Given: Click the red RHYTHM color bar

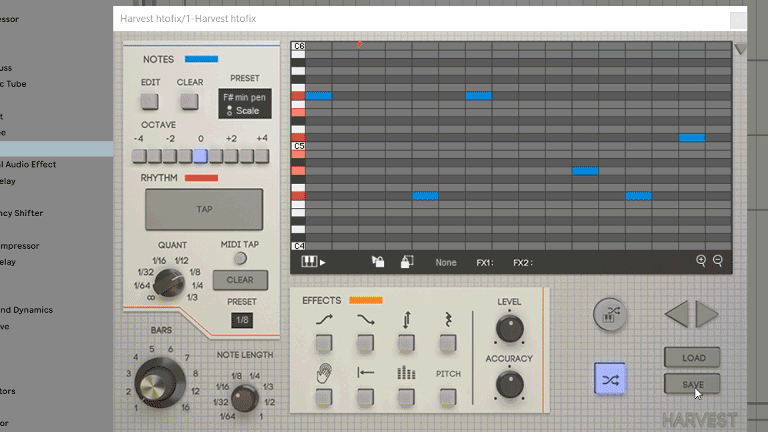Looking at the screenshot, I should (x=201, y=178).
